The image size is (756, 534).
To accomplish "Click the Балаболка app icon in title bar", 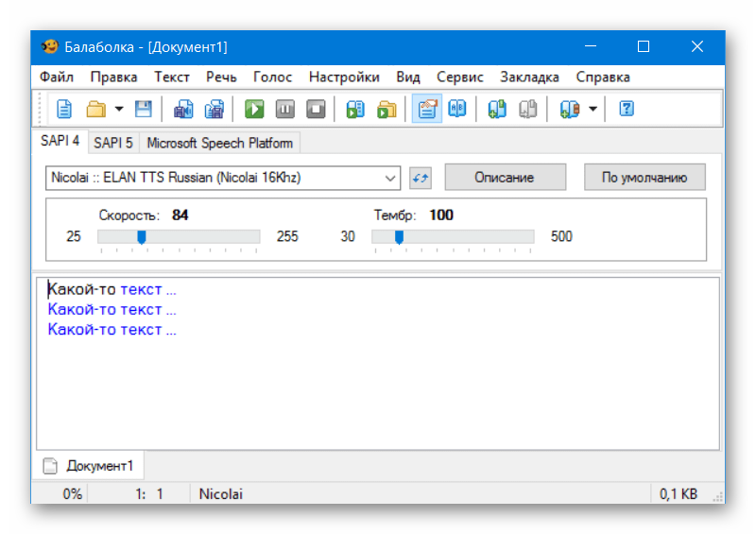I will (x=49, y=47).
